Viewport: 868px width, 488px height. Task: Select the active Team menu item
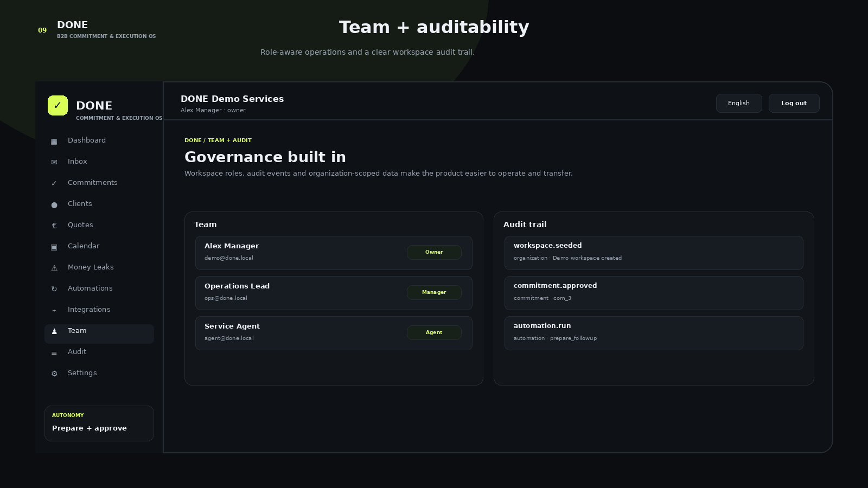99,334
